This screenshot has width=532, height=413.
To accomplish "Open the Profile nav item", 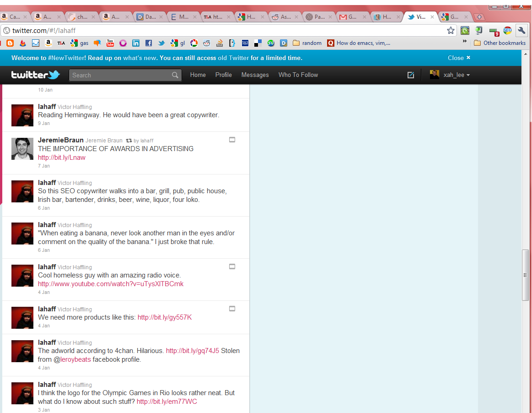I will pyautogui.click(x=224, y=75).
